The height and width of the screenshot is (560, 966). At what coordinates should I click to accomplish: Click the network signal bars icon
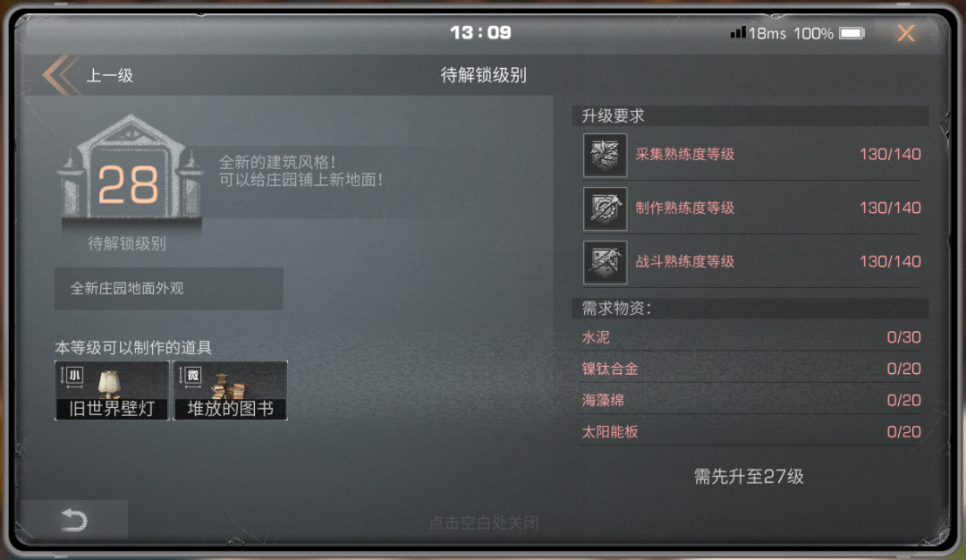737,32
